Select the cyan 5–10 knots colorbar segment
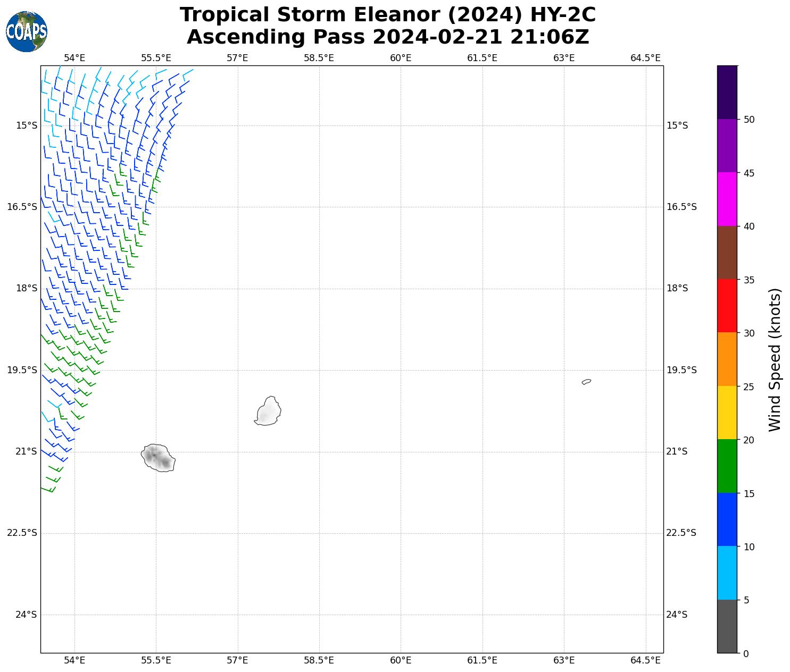The width and height of the screenshot is (790, 672). pyautogui.click(x=727, y=573)
